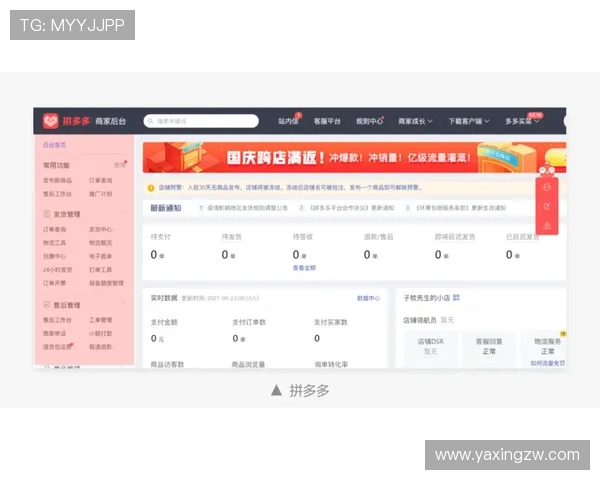Open 电子面单 in the sidebar
This screenshot has height=480, width=600.
click(101, 256)
